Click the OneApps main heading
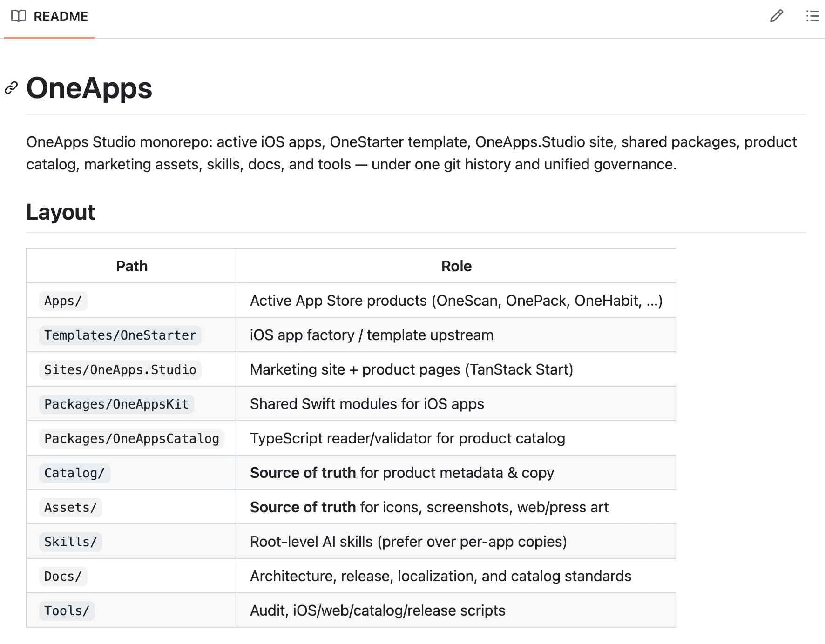The image size is (825, 644). 89,88
